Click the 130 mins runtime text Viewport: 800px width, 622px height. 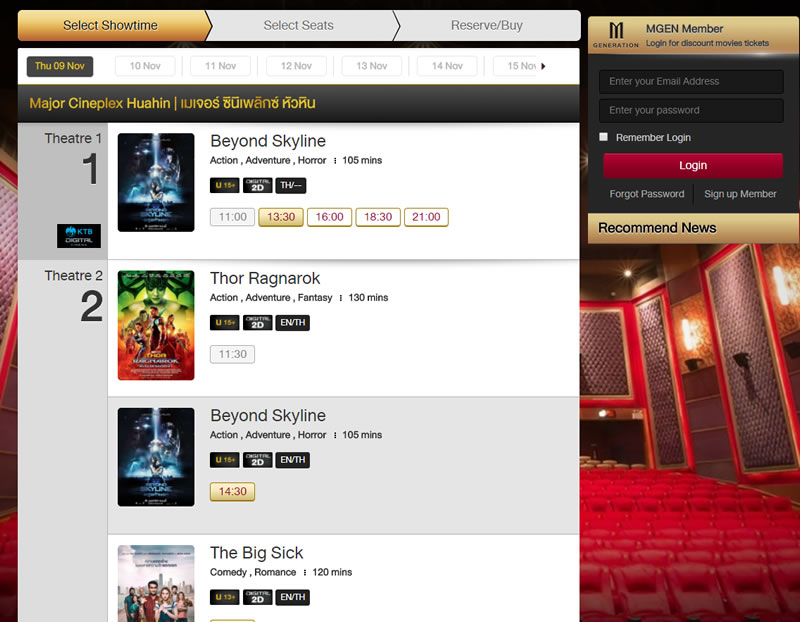368,297
